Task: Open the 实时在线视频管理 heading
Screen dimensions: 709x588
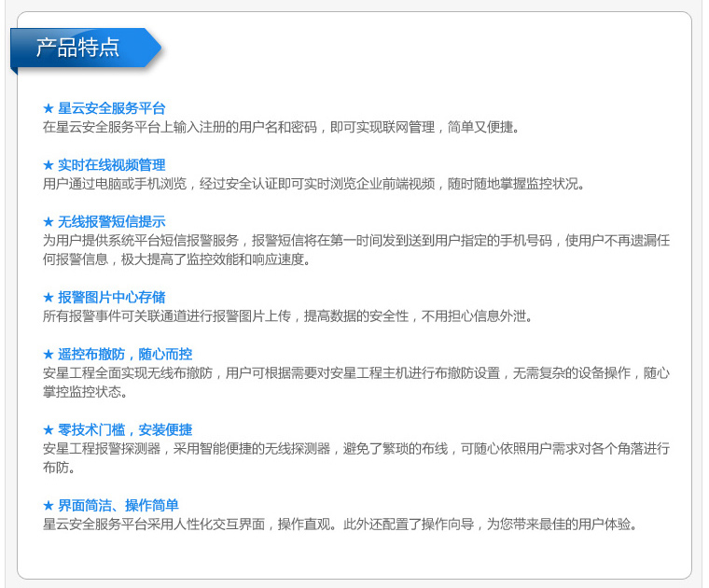Action: point(111,165)
